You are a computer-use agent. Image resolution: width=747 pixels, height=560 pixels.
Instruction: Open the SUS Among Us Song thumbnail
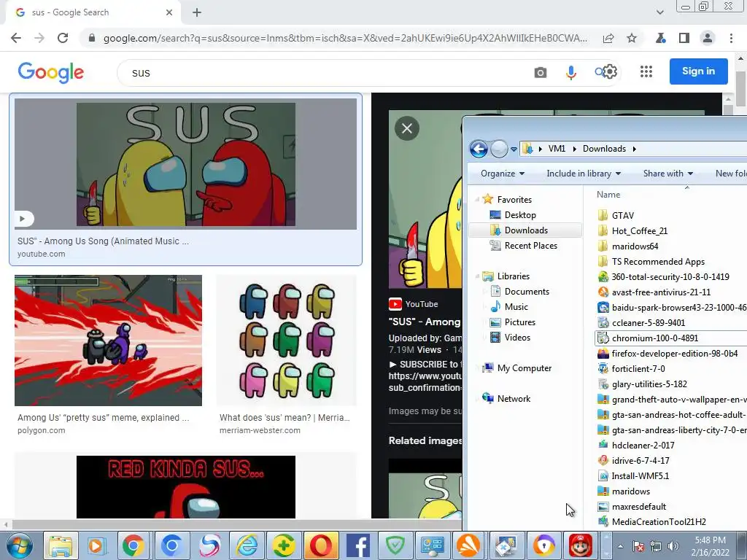coord(185,164)
